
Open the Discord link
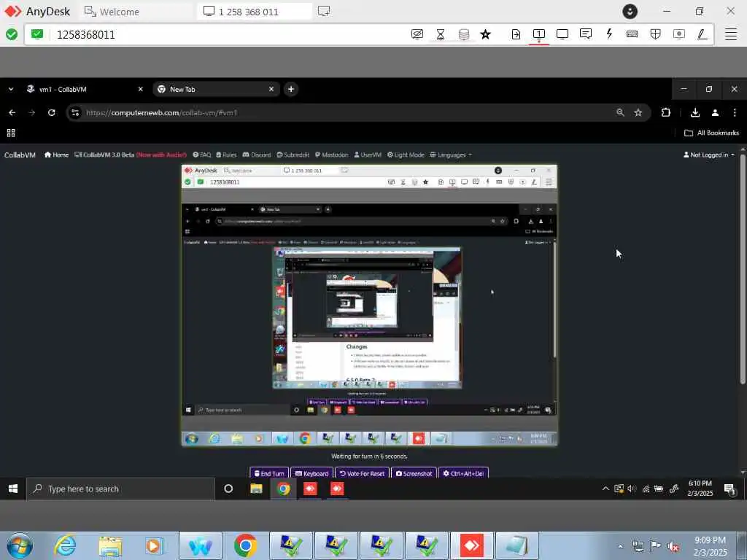[257, 155]
